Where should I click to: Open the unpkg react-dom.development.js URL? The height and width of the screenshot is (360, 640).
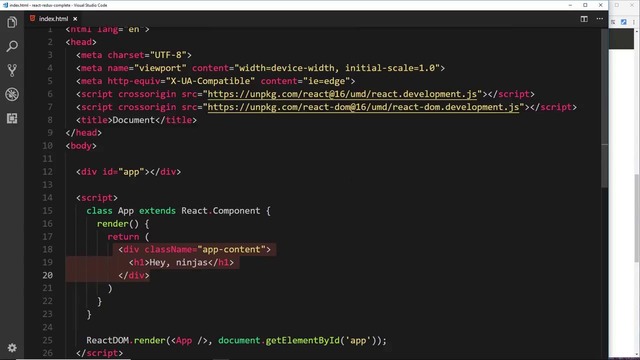point(363,107)
